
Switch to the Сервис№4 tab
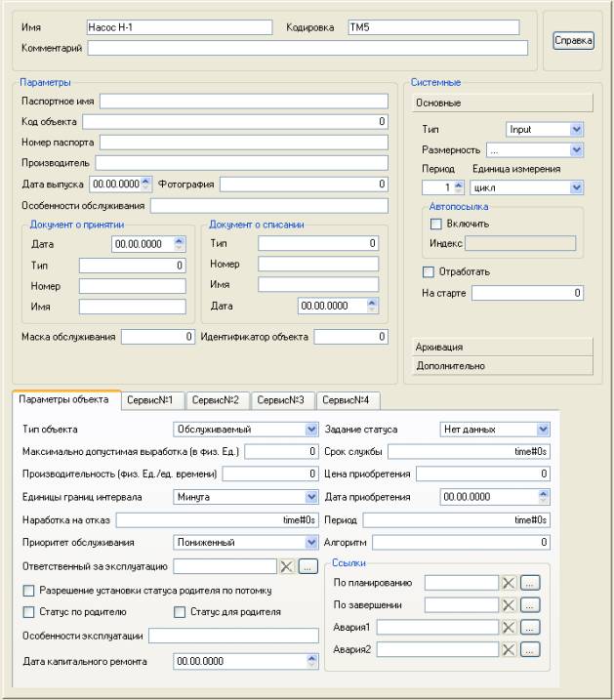click(348, 400)
